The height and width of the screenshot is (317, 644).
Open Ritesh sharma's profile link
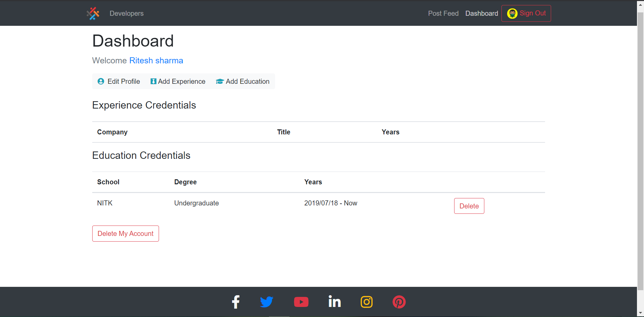coord(156,60)
